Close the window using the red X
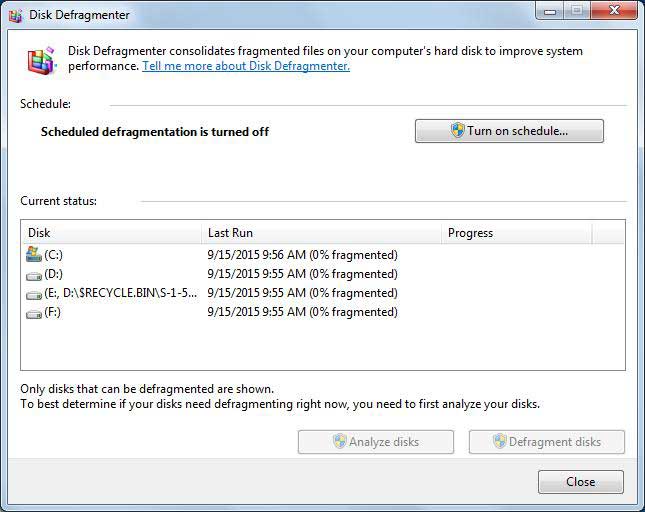This screenshot has height=512, width=645. coord(614,10)
